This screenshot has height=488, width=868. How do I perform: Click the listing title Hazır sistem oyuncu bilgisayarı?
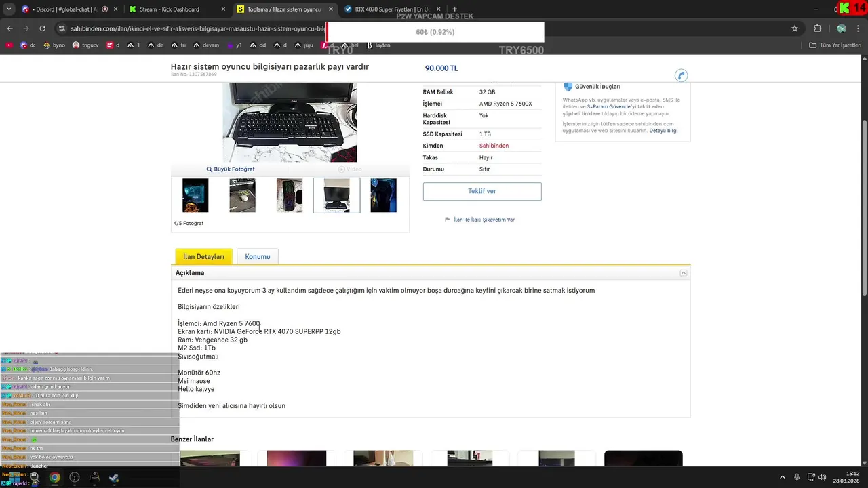[270, 67]
